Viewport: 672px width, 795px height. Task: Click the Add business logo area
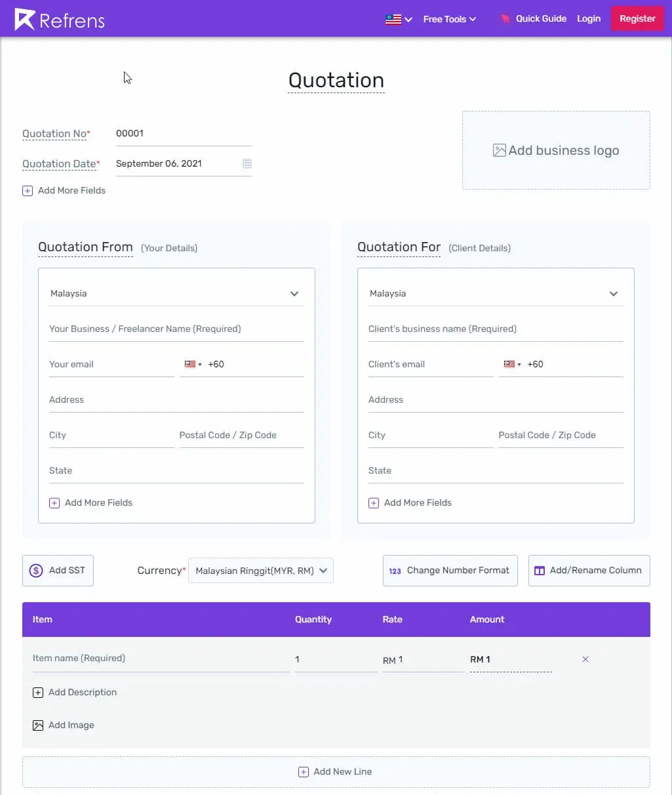click(x=556, y=150)
